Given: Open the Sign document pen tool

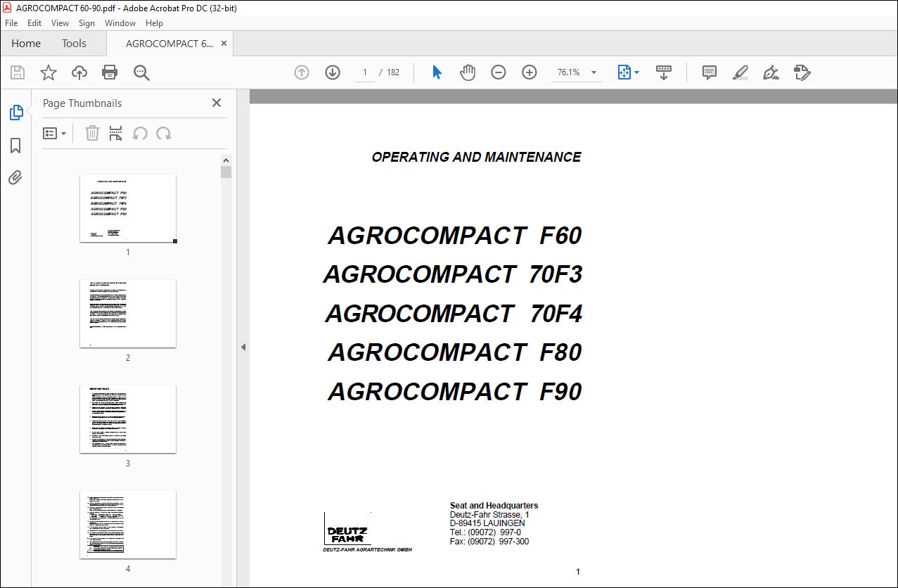Looking at the screenshot, I should click(771, 72).
